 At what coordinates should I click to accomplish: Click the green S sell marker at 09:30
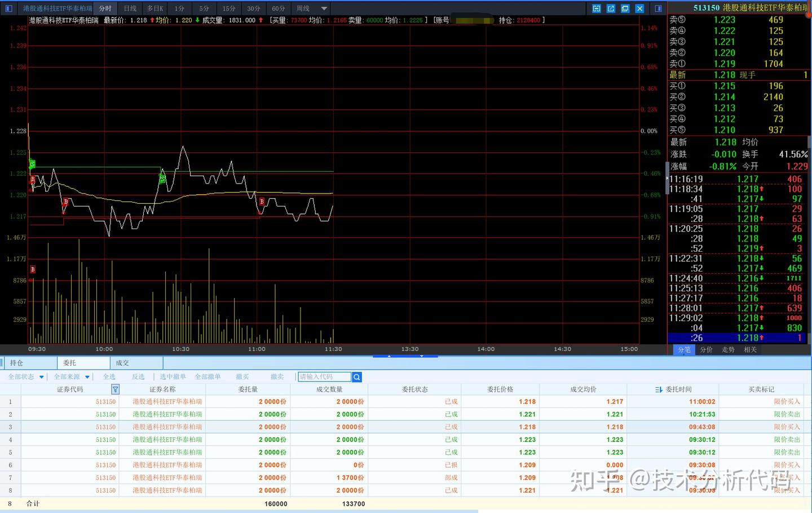tap(32, 164)
